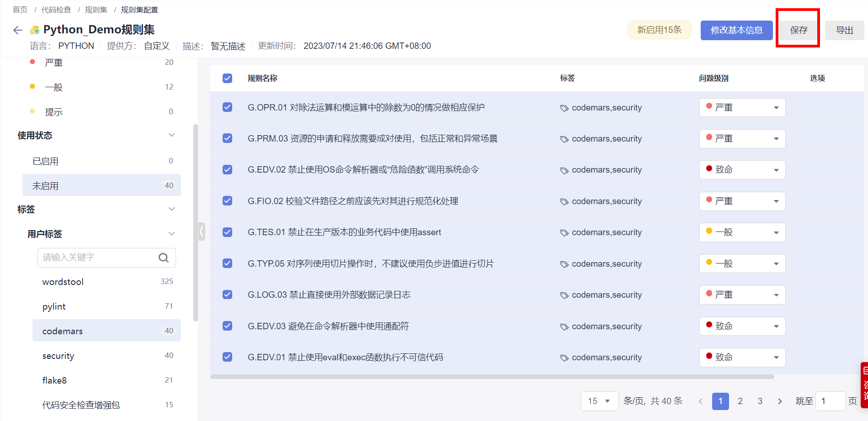Click the search magnifier in keyword box
This screenshot has height=421, width=868.
(164, 258)
